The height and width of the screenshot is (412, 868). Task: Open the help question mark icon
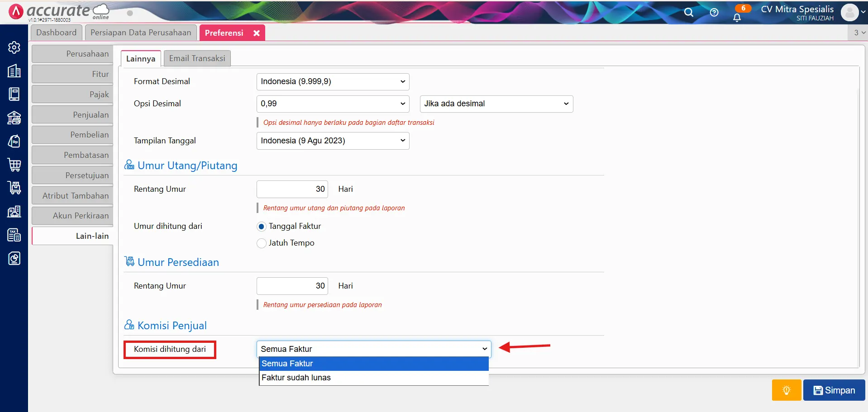pos(714,12)
